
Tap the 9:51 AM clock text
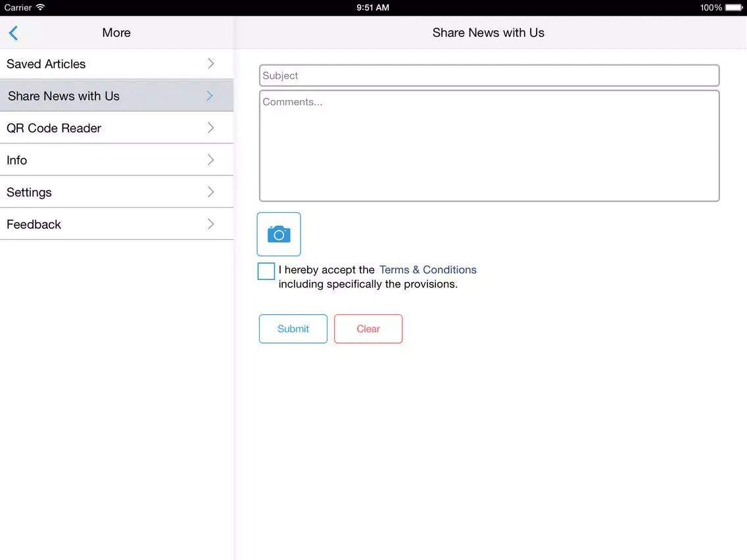[x=373, y=8]
